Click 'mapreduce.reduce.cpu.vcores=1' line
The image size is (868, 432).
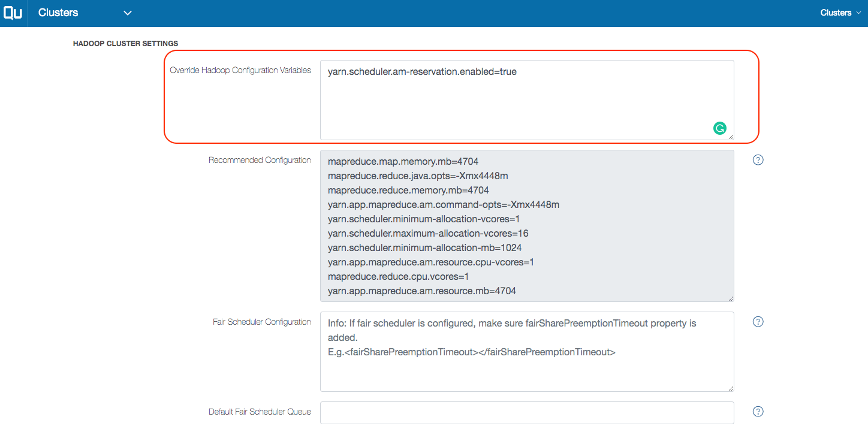coord(398,276)
